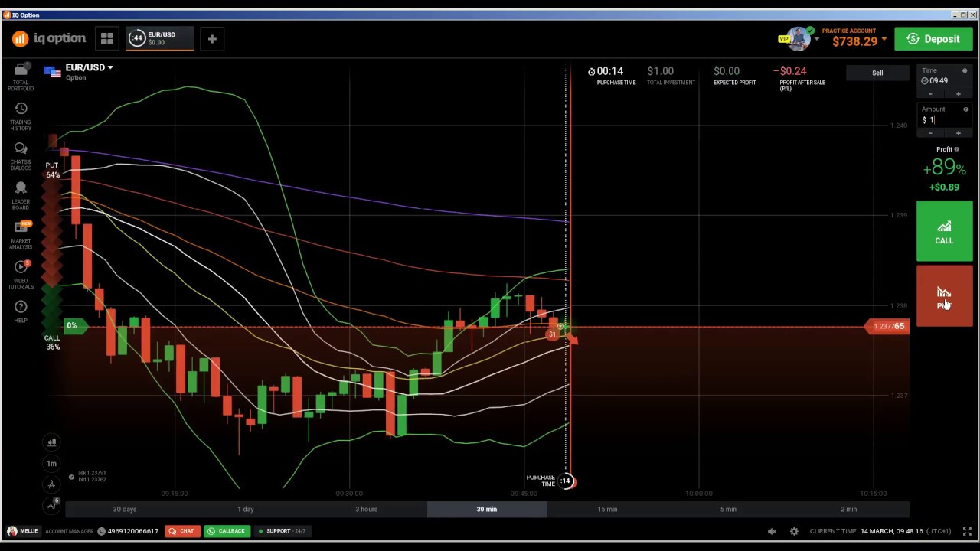Sell the open position

877,73
